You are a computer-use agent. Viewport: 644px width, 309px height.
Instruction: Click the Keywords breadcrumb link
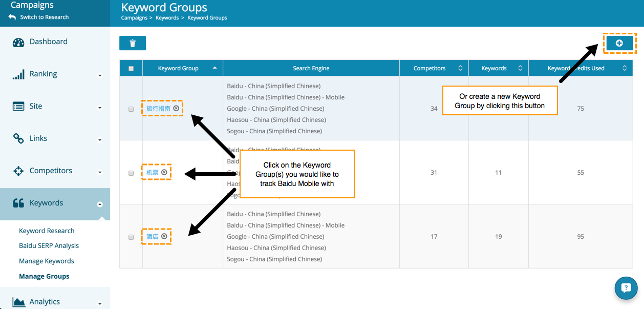(x=167, y=18)
